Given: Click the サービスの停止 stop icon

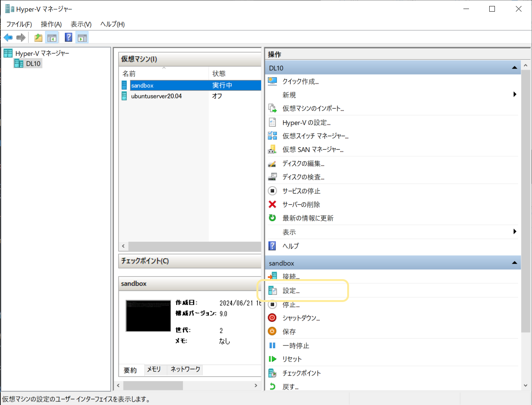Looking at the screenshot, I should pyautogui.click(x=273, y=191).
